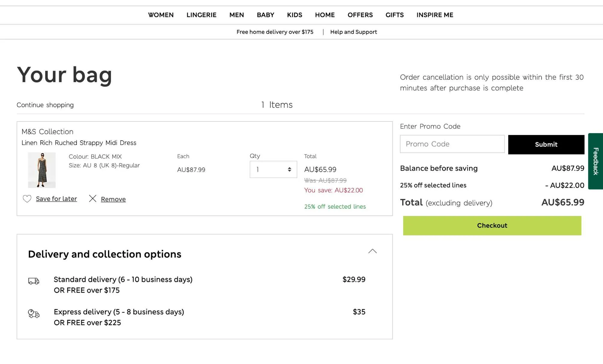Open the LINGERIE menu
Viewport: 603px width, 364px height.
(x=201, y=15)
